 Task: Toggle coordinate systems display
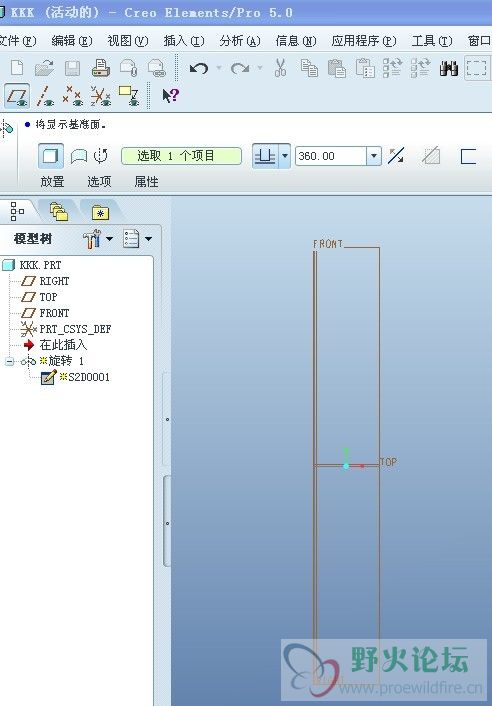coord(100,96)
